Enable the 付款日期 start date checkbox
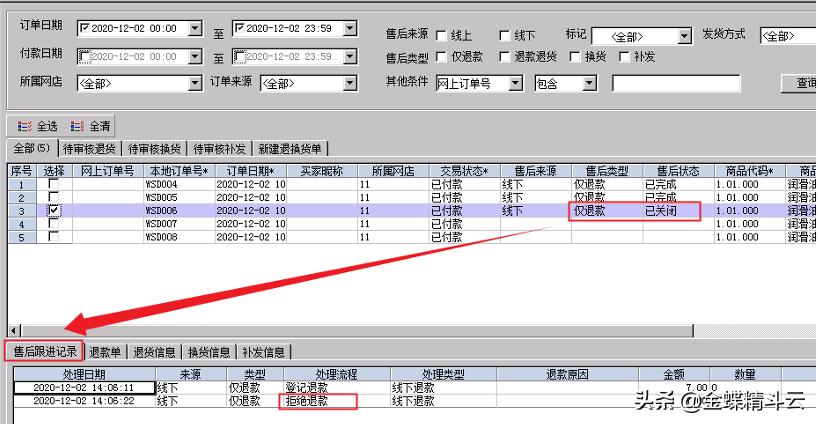Viewport: 818px width, 424px height. tap(85, 56)
